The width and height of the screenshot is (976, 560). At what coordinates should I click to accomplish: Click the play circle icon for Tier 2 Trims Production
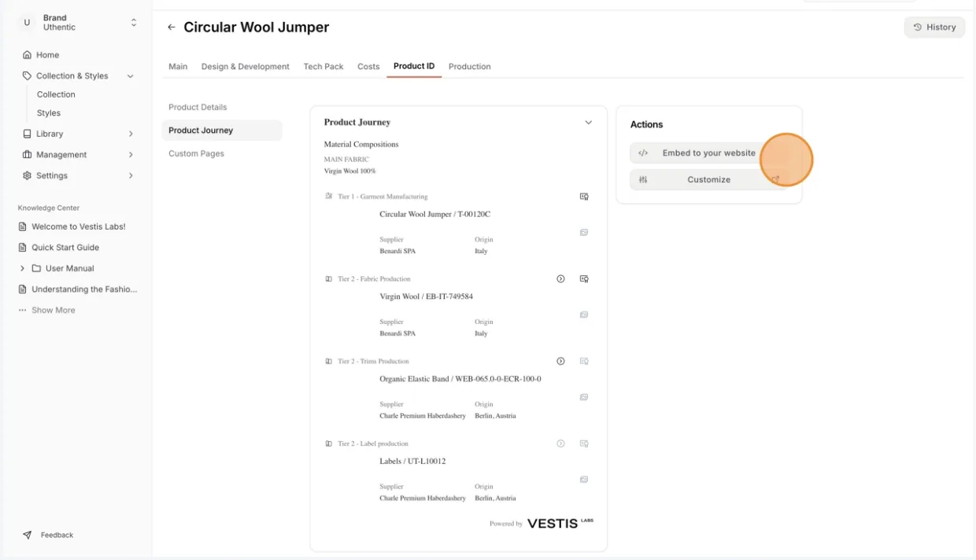tap(560, 361)
